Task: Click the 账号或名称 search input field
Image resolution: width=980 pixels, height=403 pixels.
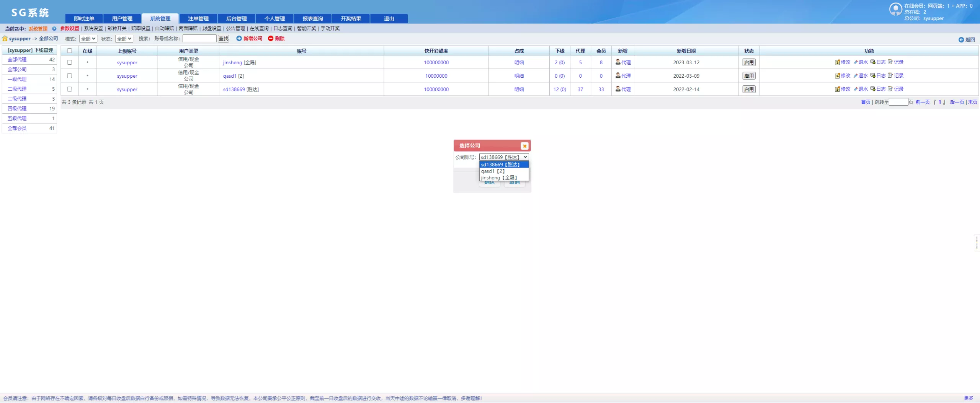Action: [199, 39]
